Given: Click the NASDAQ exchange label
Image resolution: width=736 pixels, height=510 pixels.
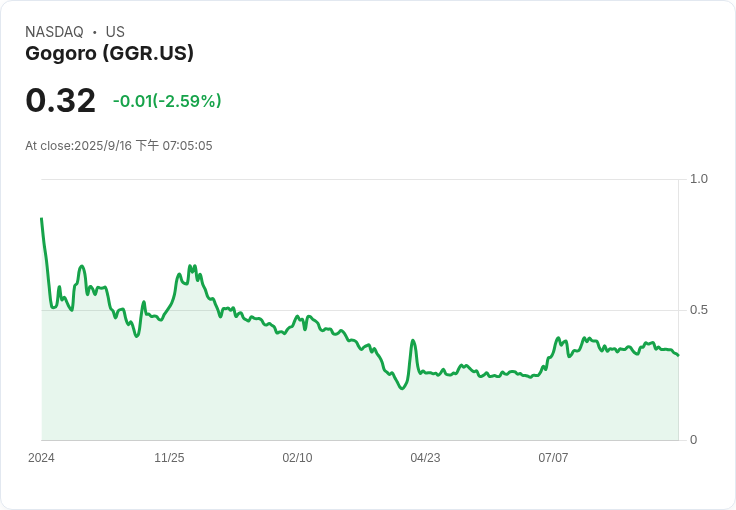Looking at the screenshot, I should [x=54, y=32].
